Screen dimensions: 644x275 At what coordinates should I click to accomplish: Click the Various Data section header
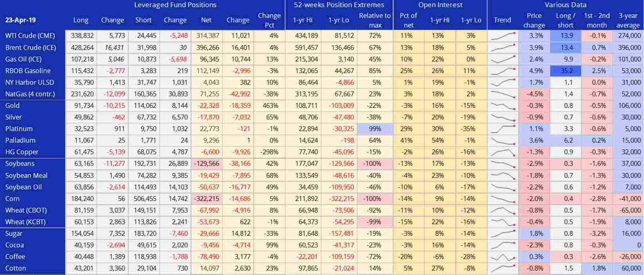tap(565, 5)
